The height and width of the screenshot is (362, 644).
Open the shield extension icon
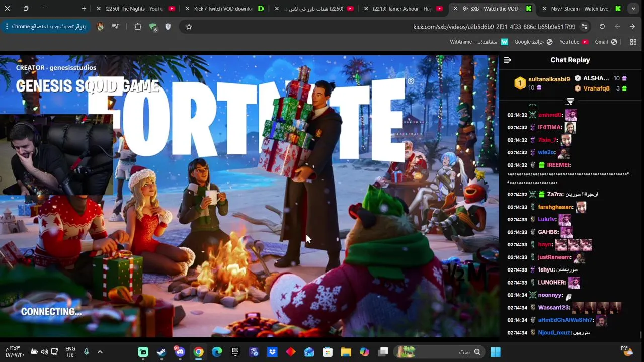pyautogui.click(x=168, y=27)
